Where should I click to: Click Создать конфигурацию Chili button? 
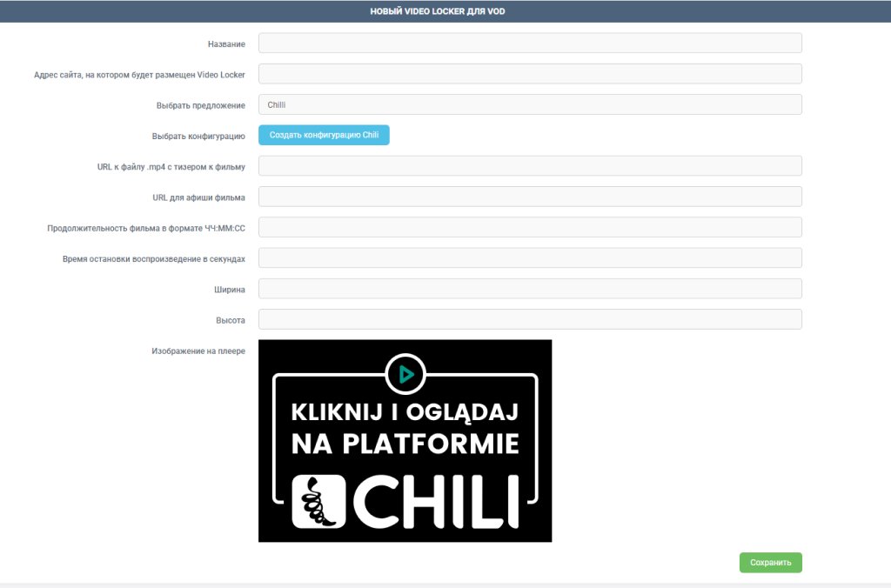(324, 135)
